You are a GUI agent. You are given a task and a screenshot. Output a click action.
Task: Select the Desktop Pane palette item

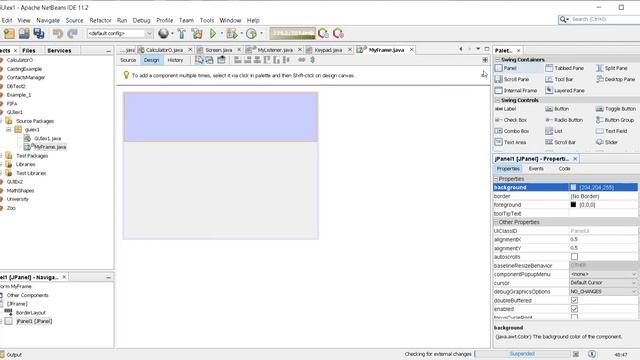tap(616, 79)
